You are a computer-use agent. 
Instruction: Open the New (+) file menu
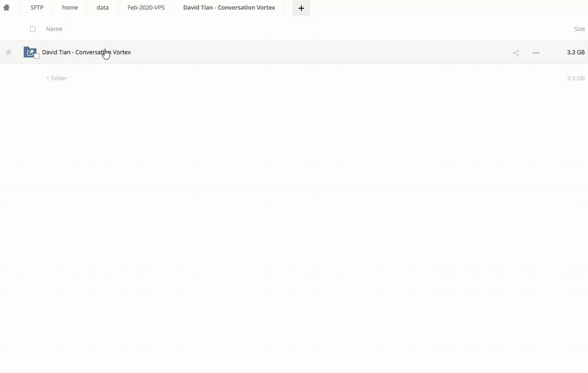pos(301,8)
